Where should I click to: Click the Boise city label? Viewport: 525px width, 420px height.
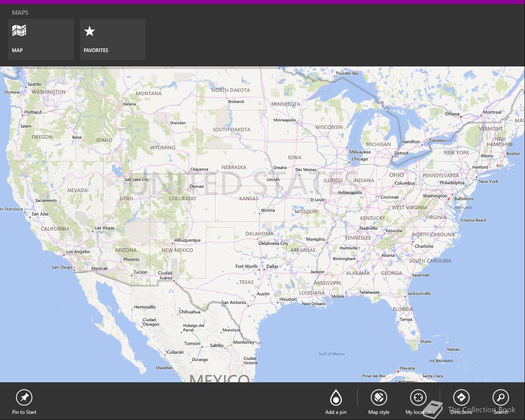point(77,137)
